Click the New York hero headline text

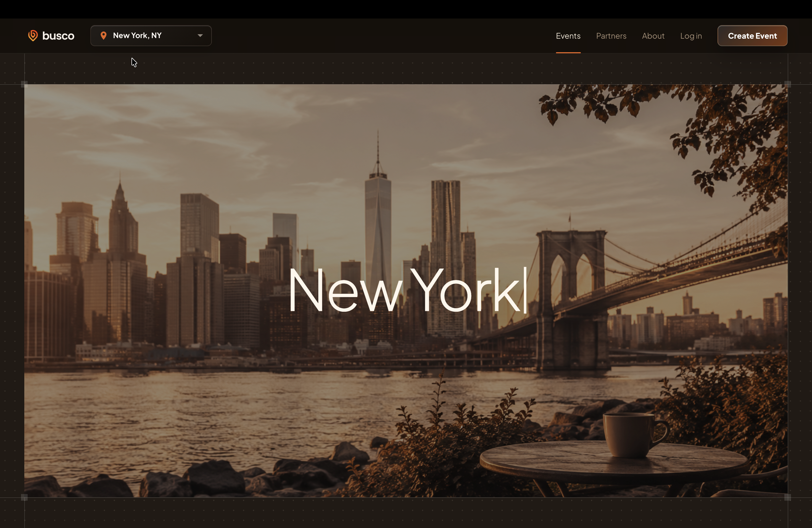pos(405,290)
